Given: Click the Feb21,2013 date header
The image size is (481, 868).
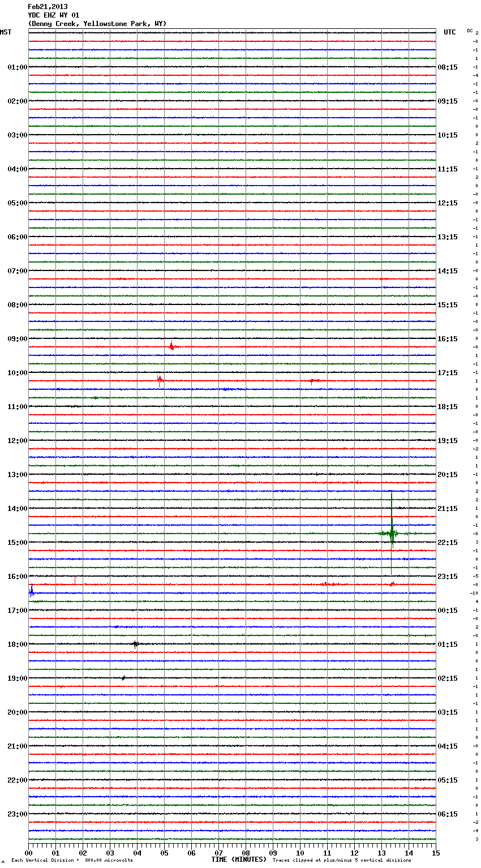Looking at the screenshot, I should [48, 7].
